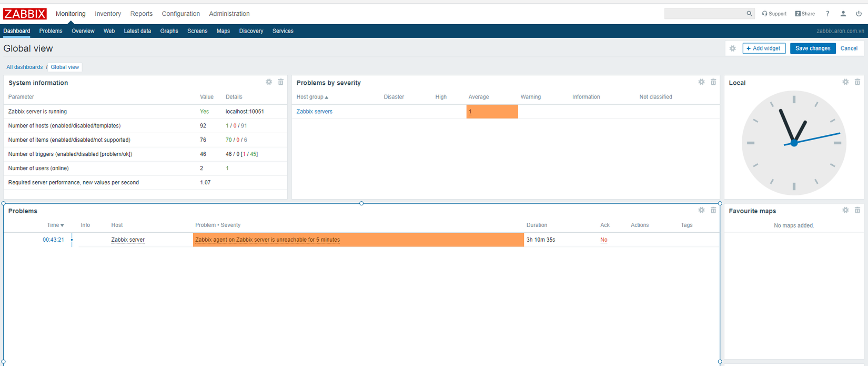Edit the Problems widget gear

coord(701,210)
